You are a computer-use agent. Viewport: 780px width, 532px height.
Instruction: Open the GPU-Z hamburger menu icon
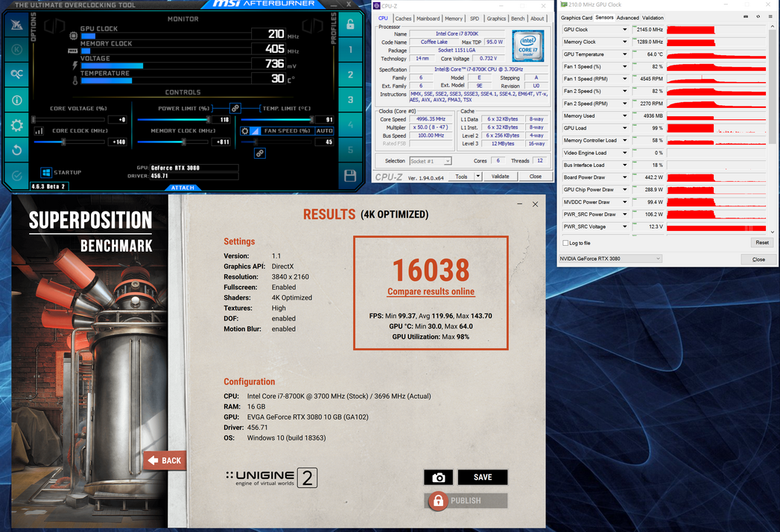click(770, 16)
